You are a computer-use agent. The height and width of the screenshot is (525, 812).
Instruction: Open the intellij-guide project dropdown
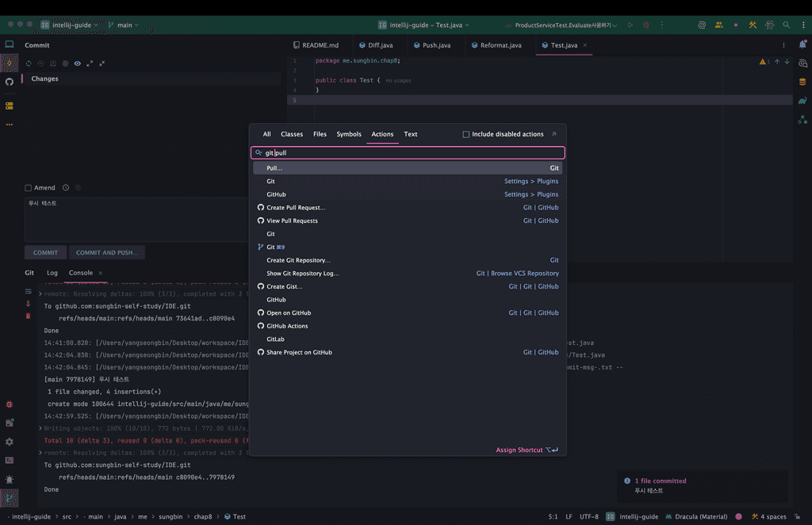(70, 25)
